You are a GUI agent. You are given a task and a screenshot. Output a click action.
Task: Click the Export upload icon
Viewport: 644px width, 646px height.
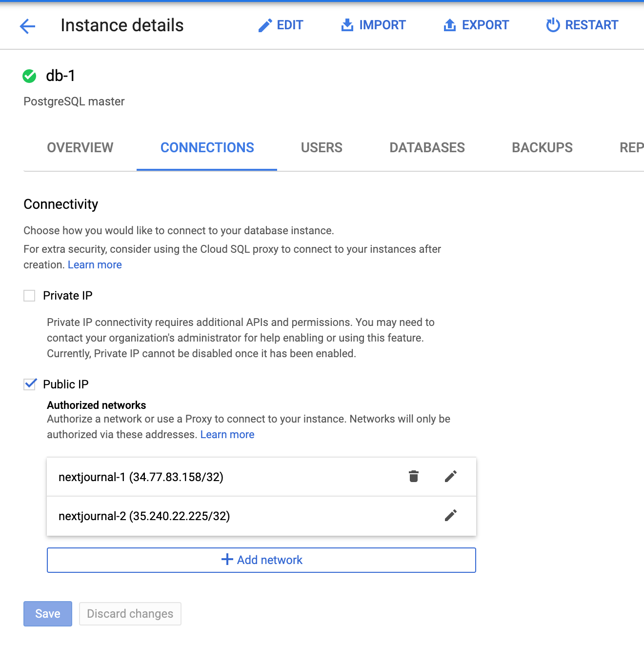tap(450, 25)
